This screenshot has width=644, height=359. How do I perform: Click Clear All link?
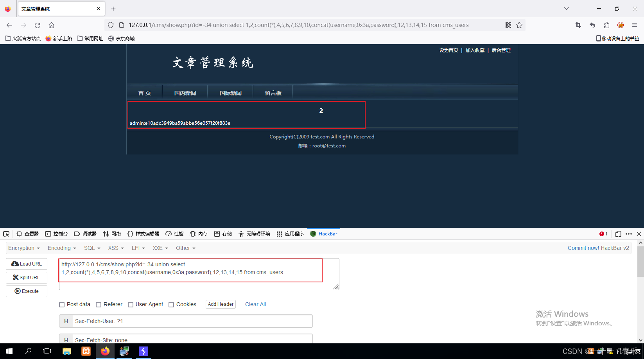255,304
